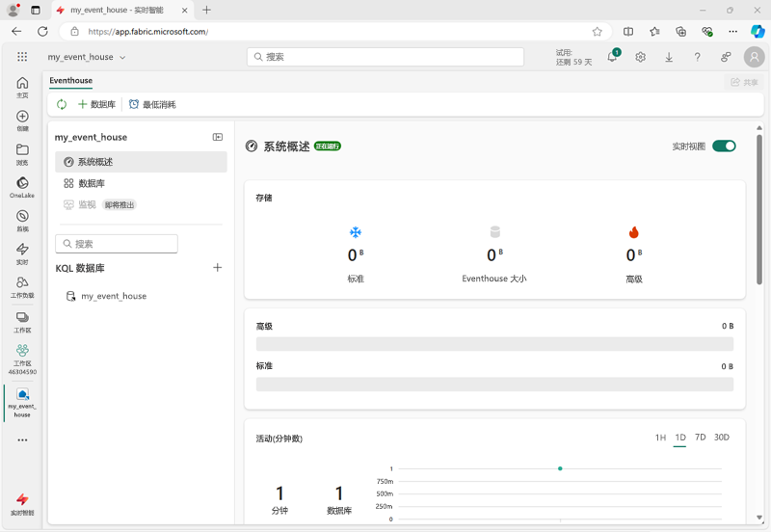Reload the page with browser refresh

(x=42, y=32)
